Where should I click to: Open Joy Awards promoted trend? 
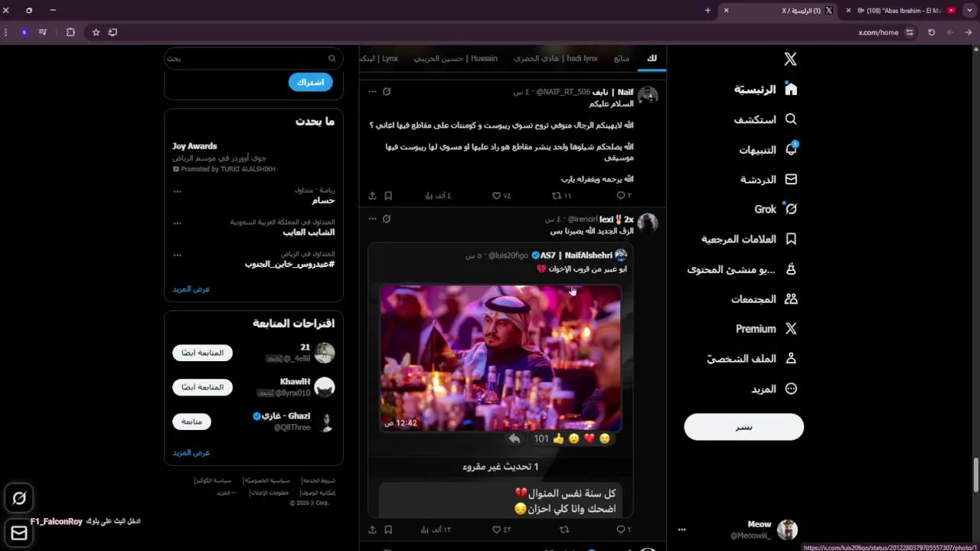click(x=253, y=157)
